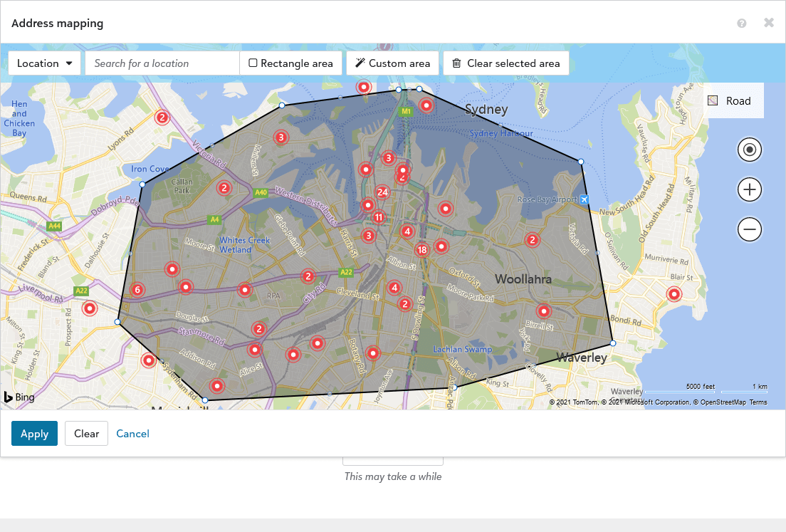786x532 pixels.
Task: Click the polygon vertex near Iron Cove
Action: 142,184
